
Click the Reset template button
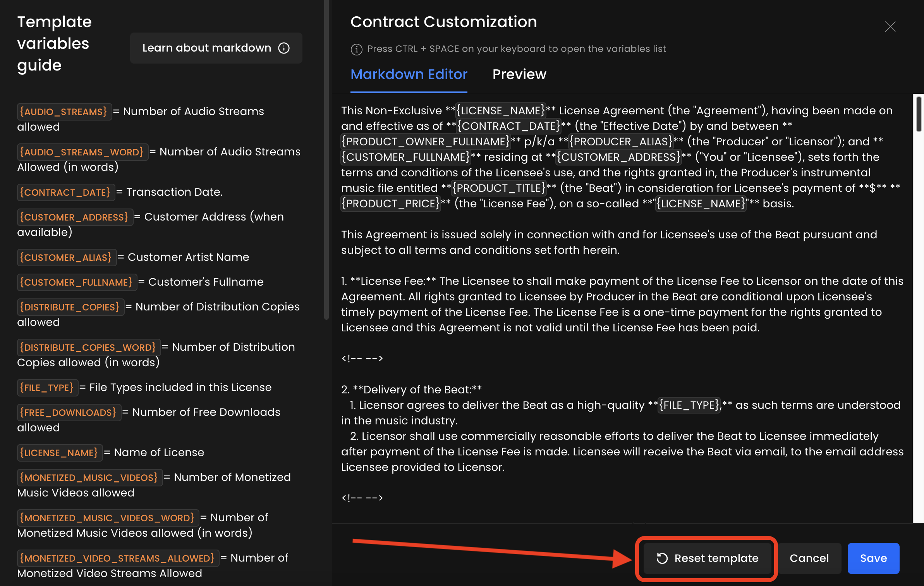click(x=707, y=558)
